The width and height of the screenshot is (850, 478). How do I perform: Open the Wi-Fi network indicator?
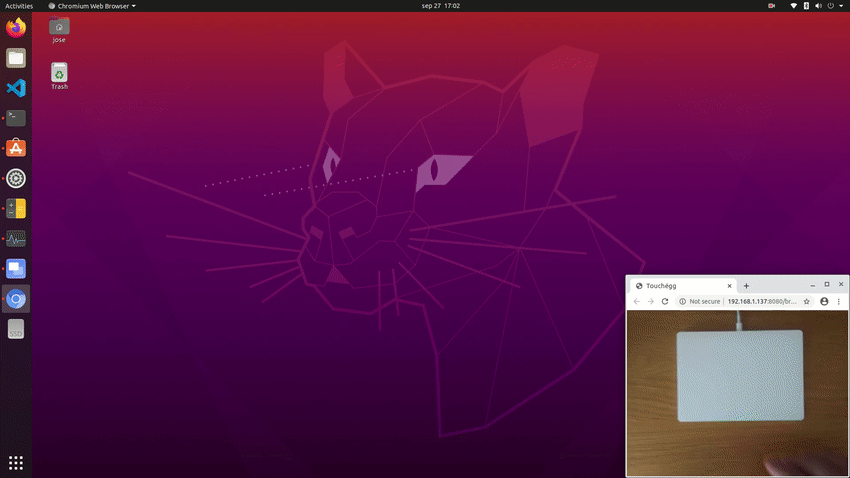[794, 6]
